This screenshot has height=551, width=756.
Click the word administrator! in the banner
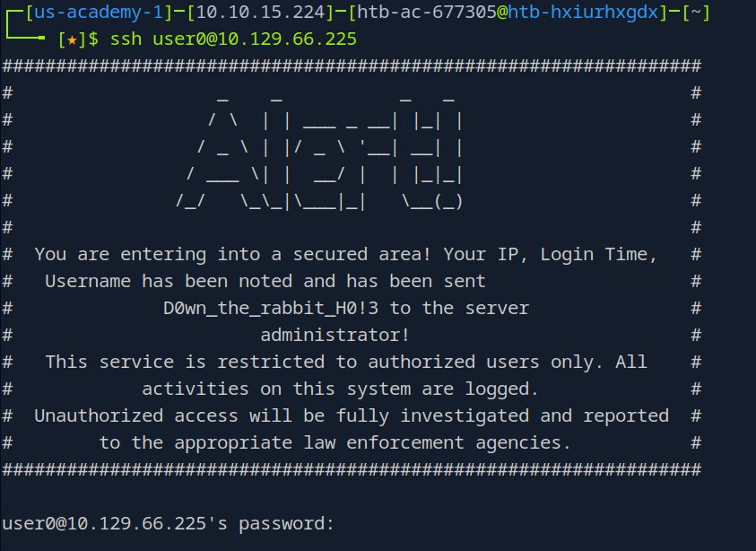(x=335, y=335)
